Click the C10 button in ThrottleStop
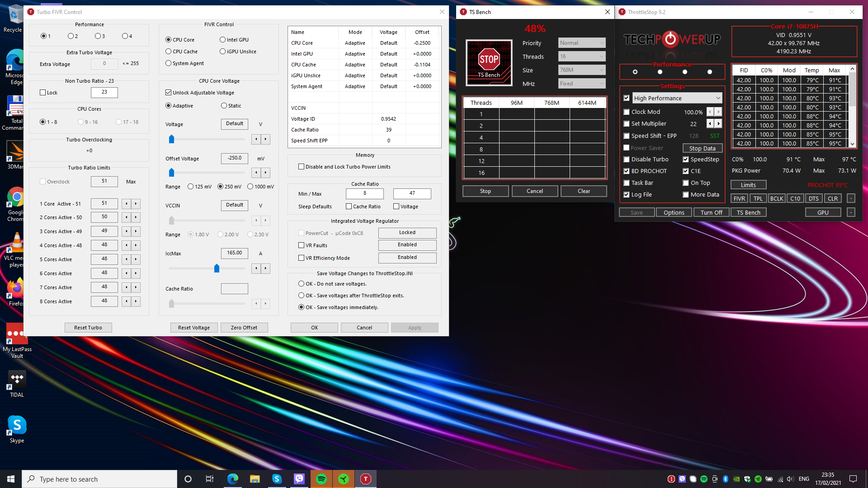The image size is (868, 488). tap(795, 199)
